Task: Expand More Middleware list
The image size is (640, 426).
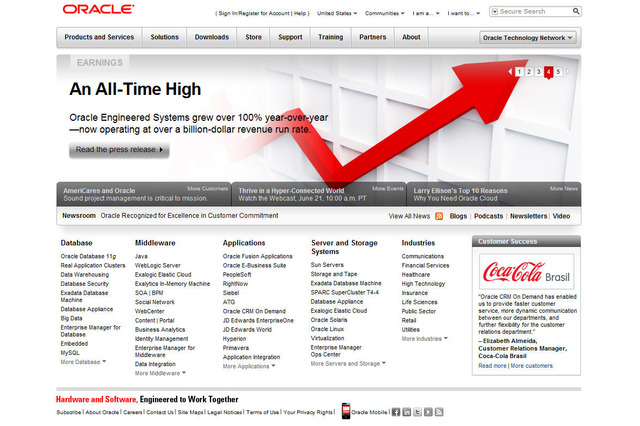Action: (x=160, y=373)
